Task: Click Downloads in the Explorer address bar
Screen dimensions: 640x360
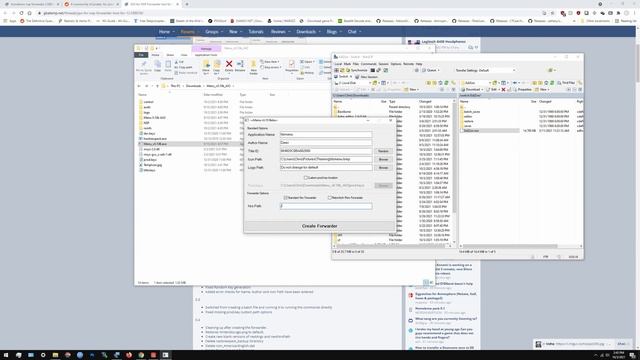Action: (x=193, y=86)
